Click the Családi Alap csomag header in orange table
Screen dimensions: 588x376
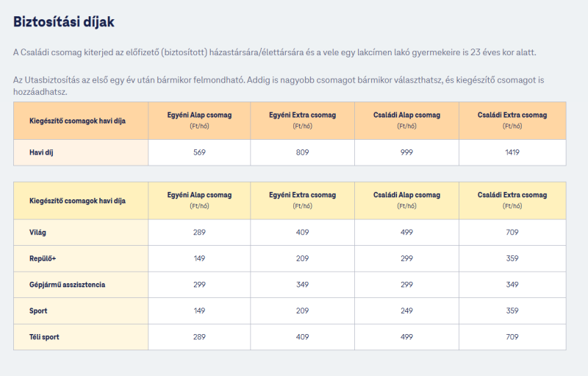pyautogui.click(x=406, y=121)
